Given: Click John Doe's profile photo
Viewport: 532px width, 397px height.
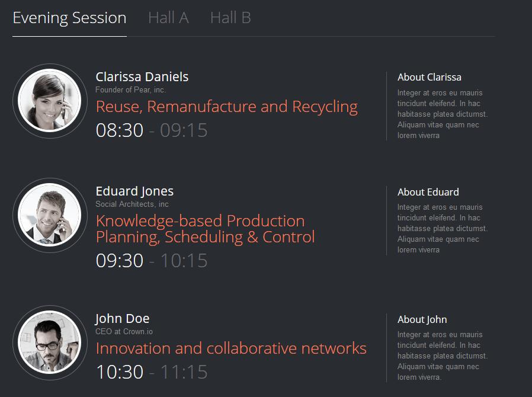Looking at the screenshot, I should coord(50,342).
